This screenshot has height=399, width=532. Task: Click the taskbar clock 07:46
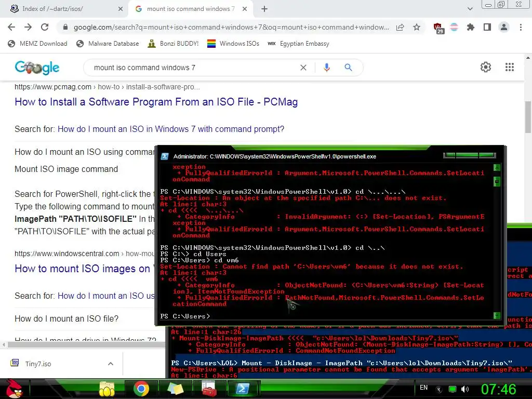pyautogui.click(x=499, y=389)
